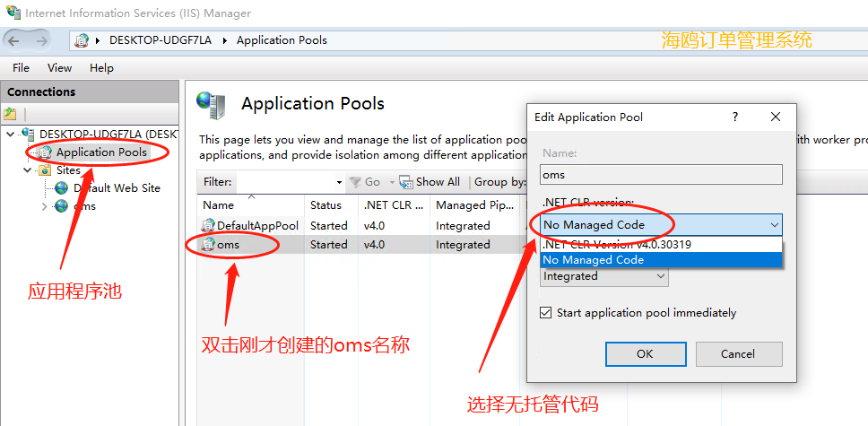Click Integrated cell in oms row

pyautogui.click(x=463, y=244)
